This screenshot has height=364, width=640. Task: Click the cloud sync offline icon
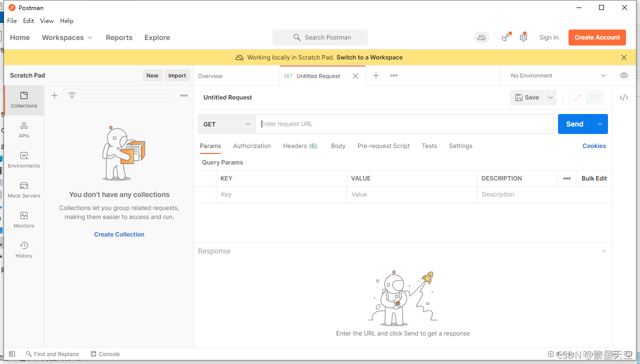(481, 37)
